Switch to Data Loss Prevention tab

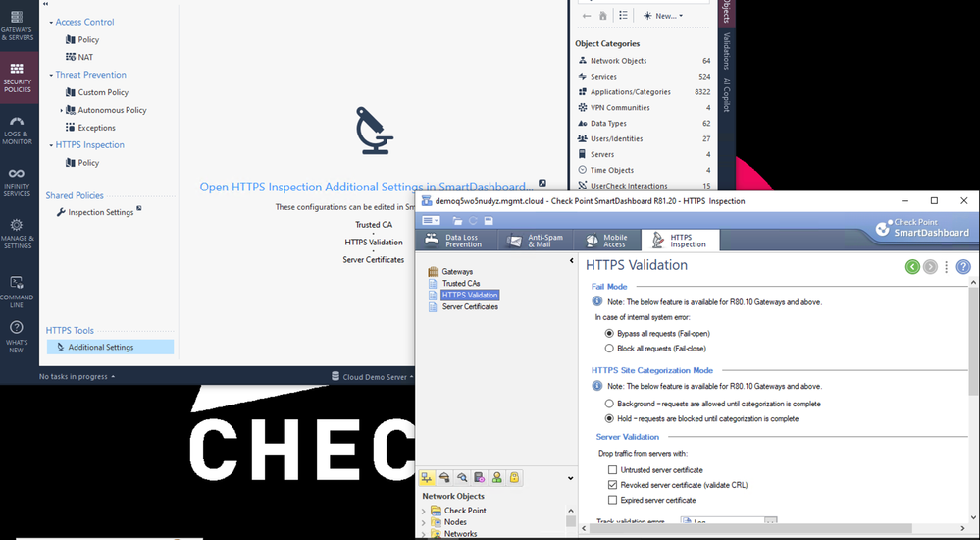point(456,241)
